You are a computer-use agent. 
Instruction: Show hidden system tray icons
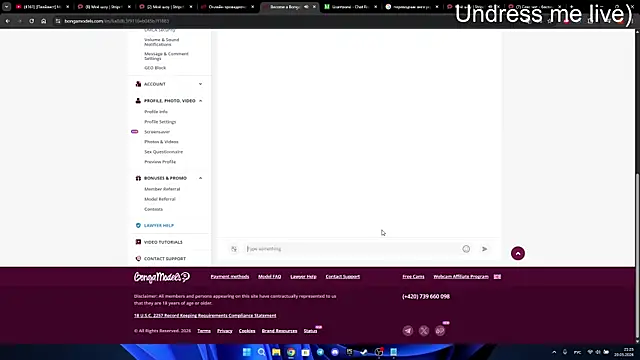coord(554,352)
